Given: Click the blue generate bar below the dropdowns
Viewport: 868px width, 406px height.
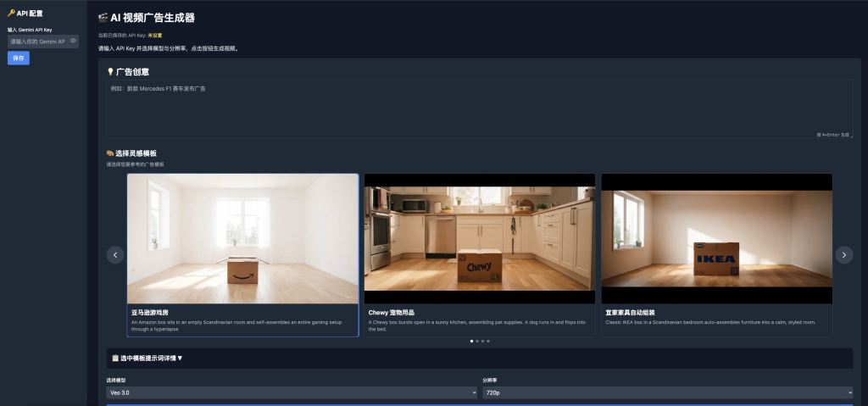Looking at the screenshot, I should tap(480, 405).
